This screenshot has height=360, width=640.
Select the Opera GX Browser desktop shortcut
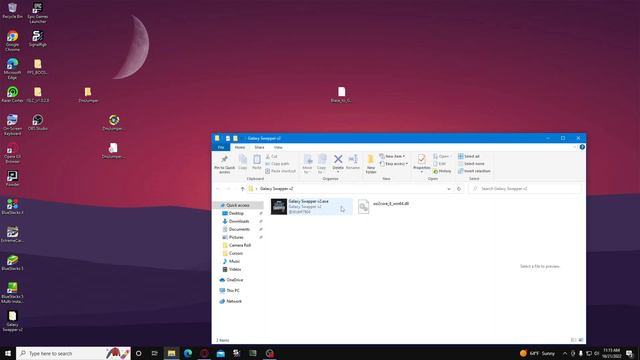(x=12, y=153)
